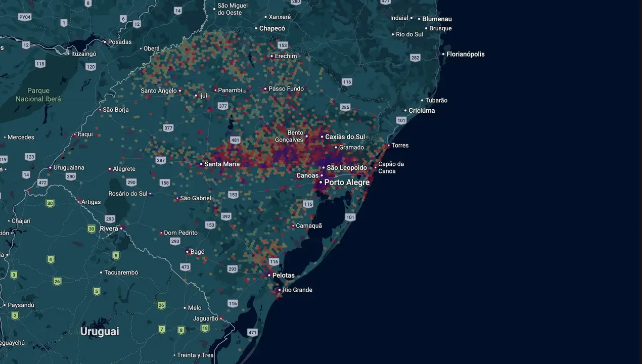Select the Passo Fundo label
This screenshot has height=364, width=642.
coord(286,88)
